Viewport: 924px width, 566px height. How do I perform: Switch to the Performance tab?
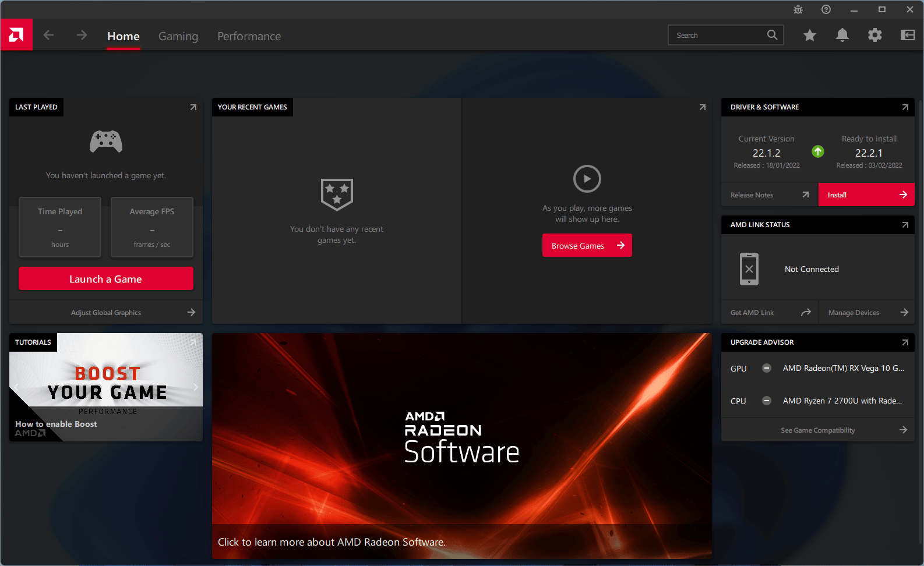pyautogui.click(x=249, y=36)
